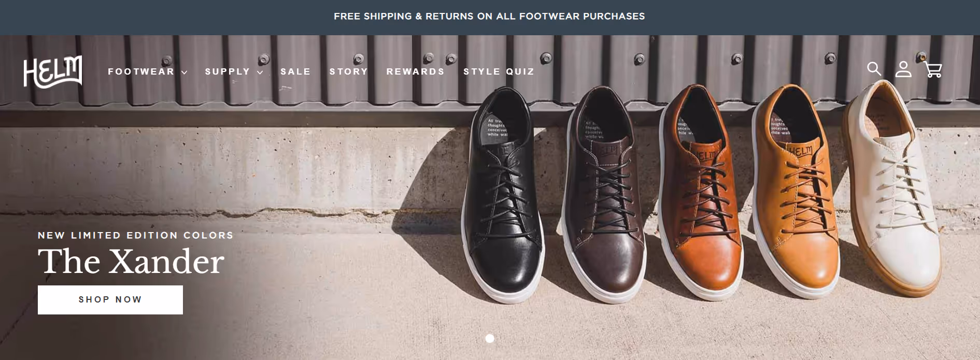Click the free shipping announcement banner

tap(490, 16)
